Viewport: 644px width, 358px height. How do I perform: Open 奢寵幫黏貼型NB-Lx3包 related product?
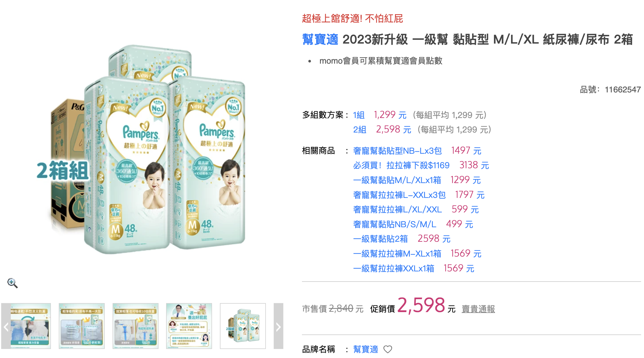tap(397, 151)
